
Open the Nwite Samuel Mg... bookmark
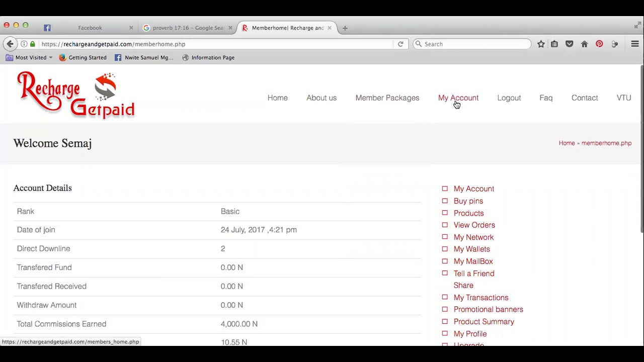coord(144,57)
